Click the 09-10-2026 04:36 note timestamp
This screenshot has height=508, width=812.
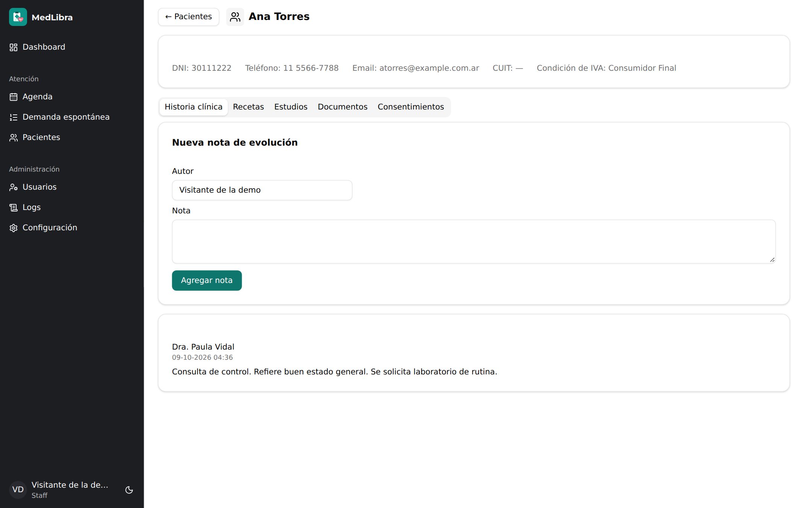point(202,357)
